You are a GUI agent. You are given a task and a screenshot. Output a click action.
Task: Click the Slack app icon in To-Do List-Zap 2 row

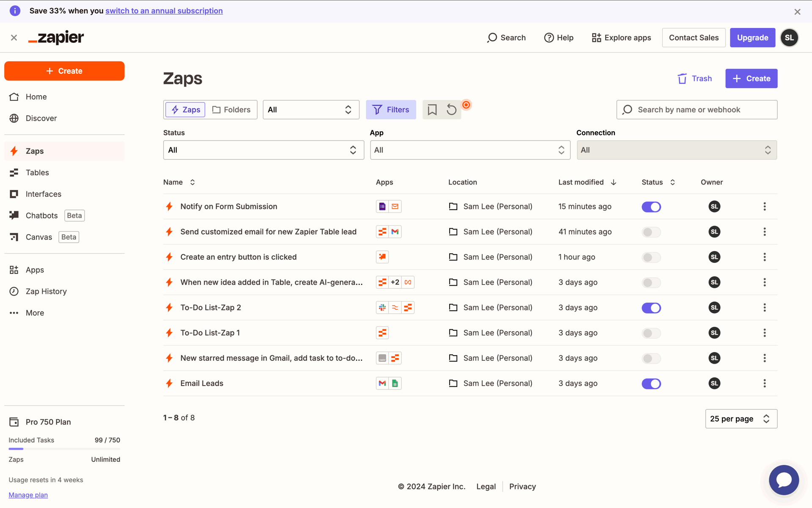(382, 308)
